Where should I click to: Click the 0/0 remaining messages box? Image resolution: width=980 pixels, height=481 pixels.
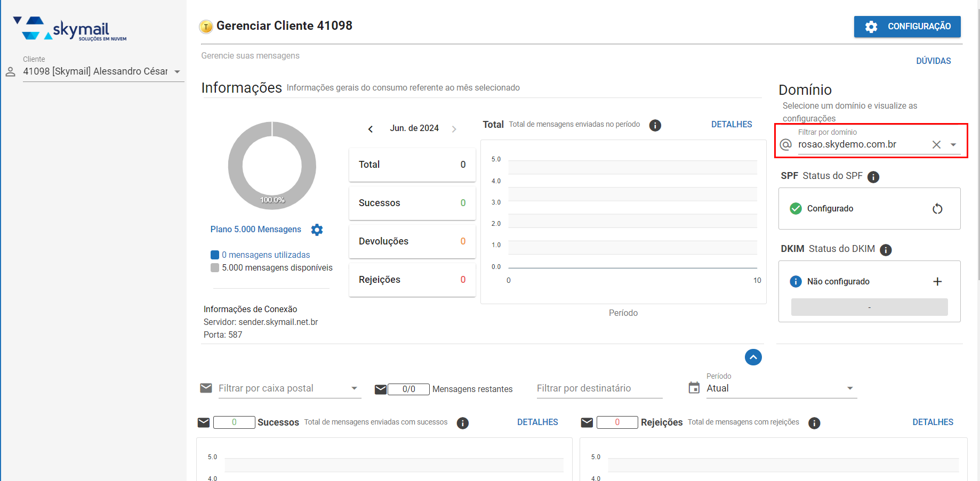pos(409,389)
